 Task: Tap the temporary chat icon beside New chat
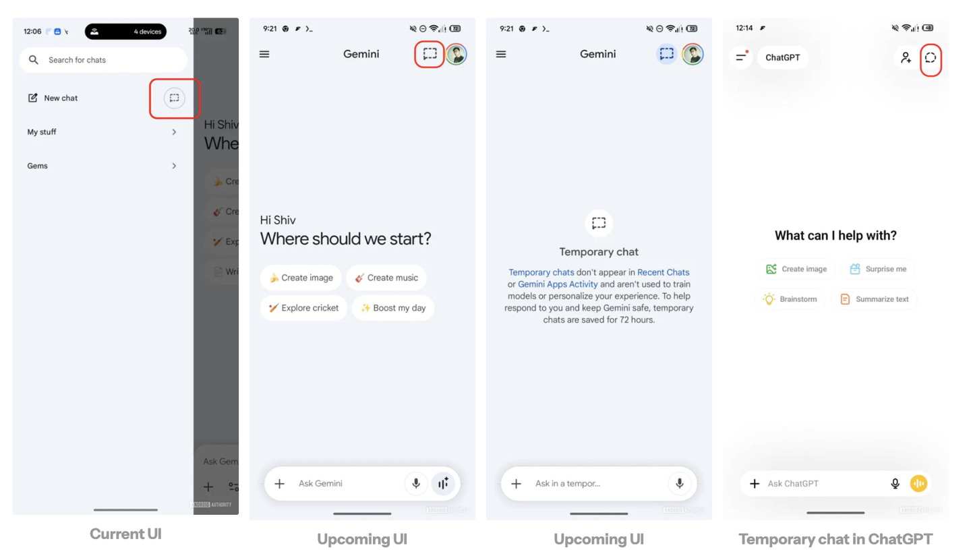coord(174,98)
